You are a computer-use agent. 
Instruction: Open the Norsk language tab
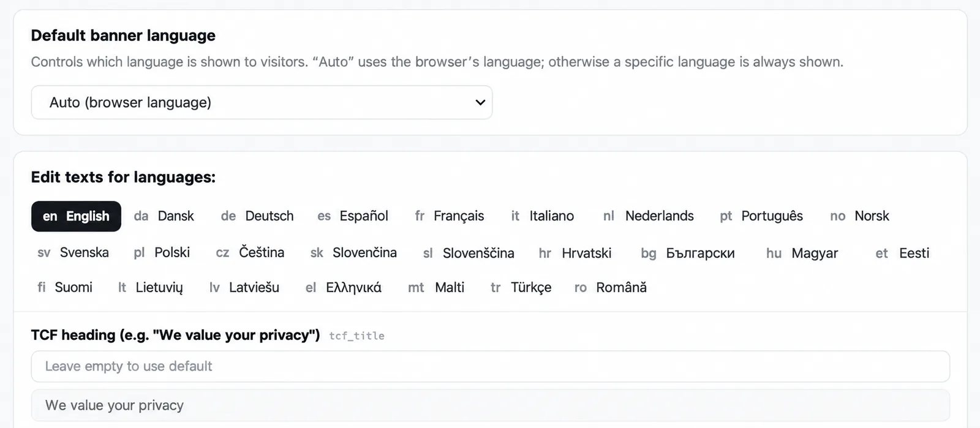pyautogui.click(x=859, y=216)
